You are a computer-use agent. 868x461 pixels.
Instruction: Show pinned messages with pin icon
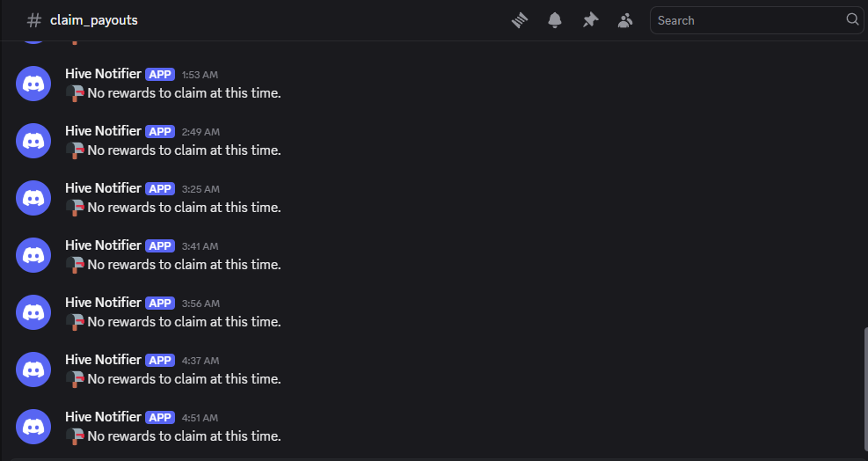pos(590,20)
